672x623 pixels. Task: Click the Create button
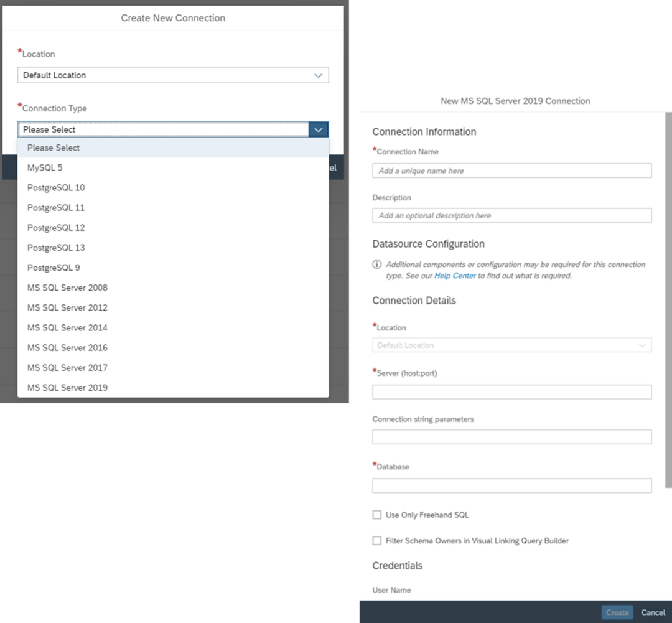tap(617, 612)
